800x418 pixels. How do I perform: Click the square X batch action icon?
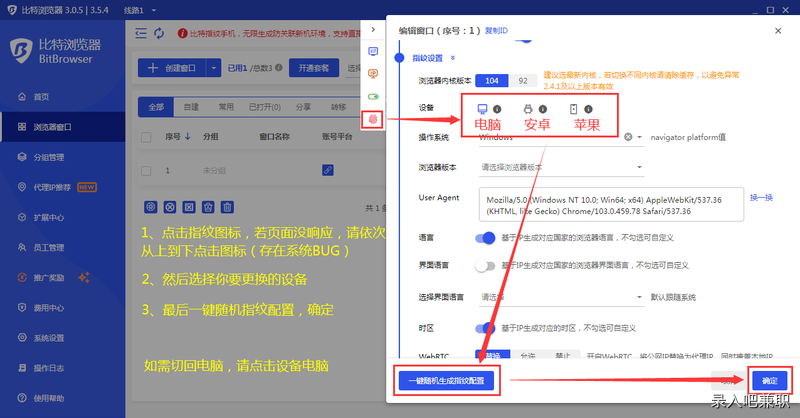[x=189, y=207]
